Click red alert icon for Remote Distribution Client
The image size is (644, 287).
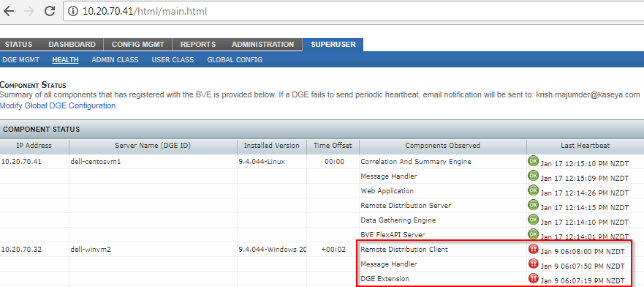click(x=533, y=249)
